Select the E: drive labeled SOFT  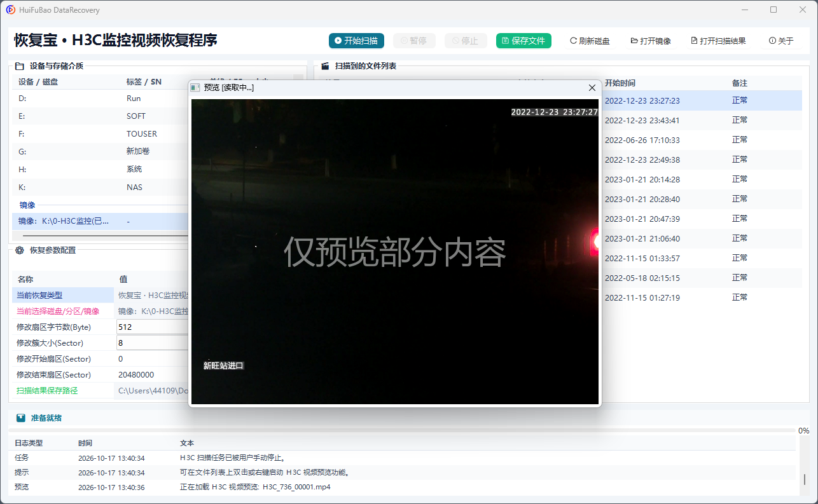point(100,116)
